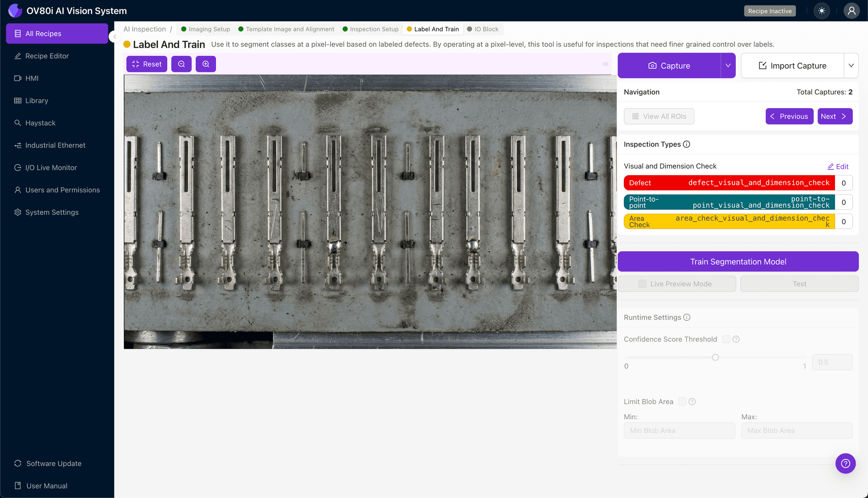The width and height of the screenshot is (868, 498).
Task: Click the Inspection Types info icon
Action: click(x=687, y=144)
